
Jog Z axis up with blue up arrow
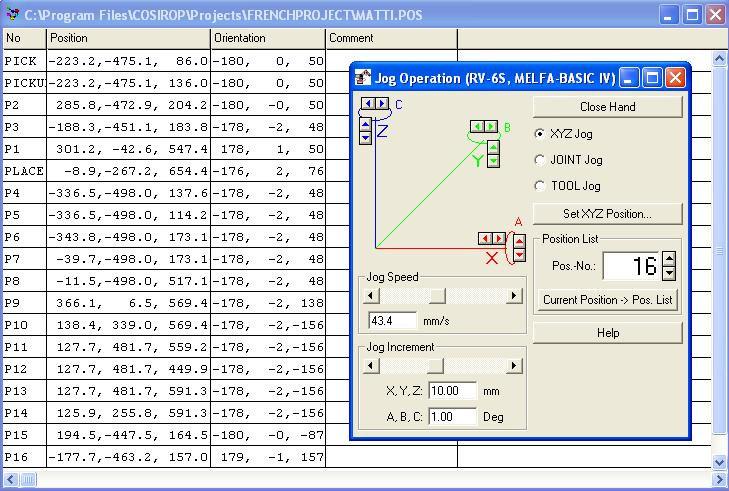point(365,125)
